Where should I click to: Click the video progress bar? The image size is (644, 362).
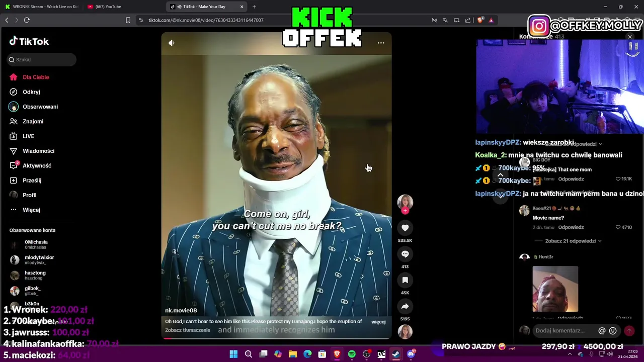point(276,338)
